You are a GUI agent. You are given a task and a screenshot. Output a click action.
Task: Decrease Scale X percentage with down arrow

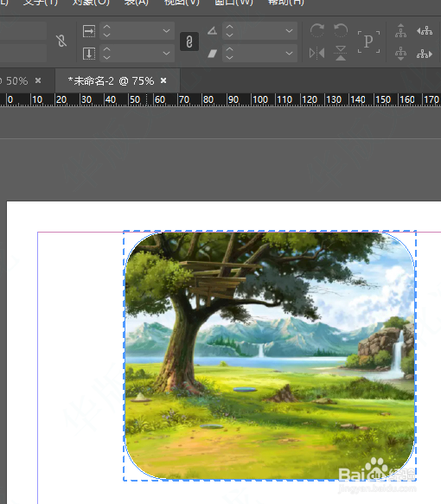click(106, 35)
